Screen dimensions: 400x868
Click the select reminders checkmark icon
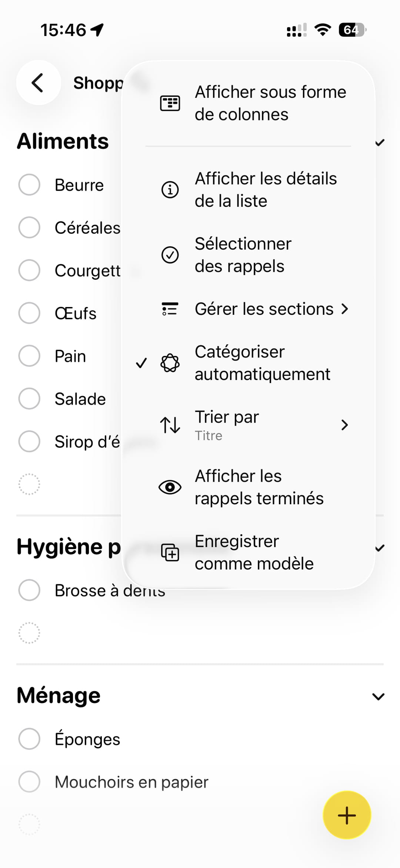[170, 255]
